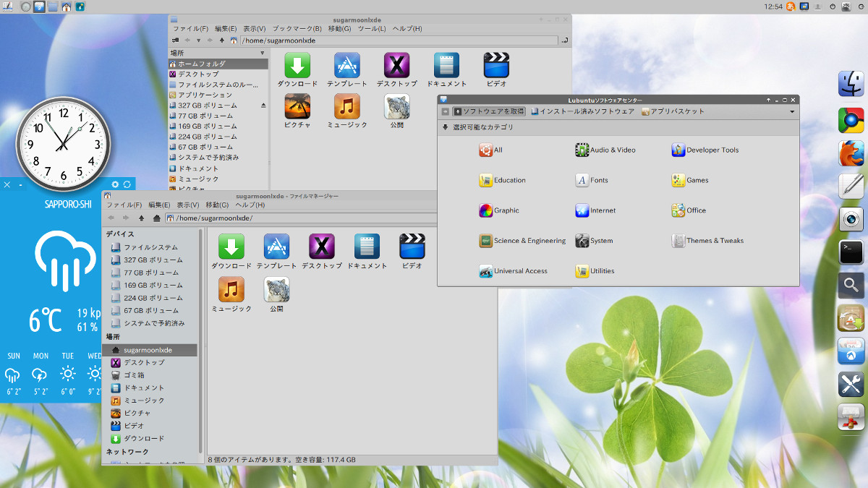Open the アプリバスケット view

coord(673,112)
